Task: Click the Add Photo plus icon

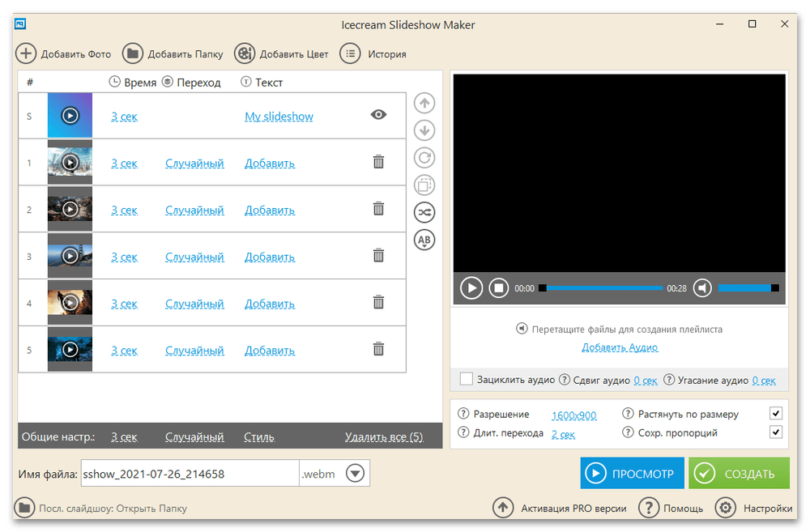Action: pos(26,54)
